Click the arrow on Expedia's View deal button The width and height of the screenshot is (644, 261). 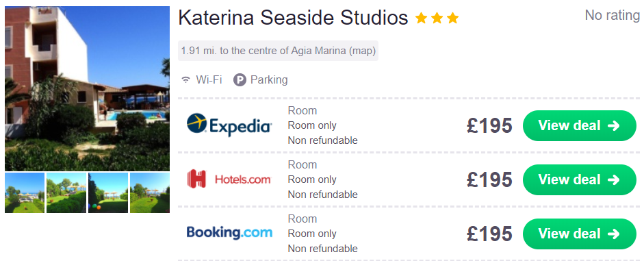pyautogui.click(x=613, y=125)
